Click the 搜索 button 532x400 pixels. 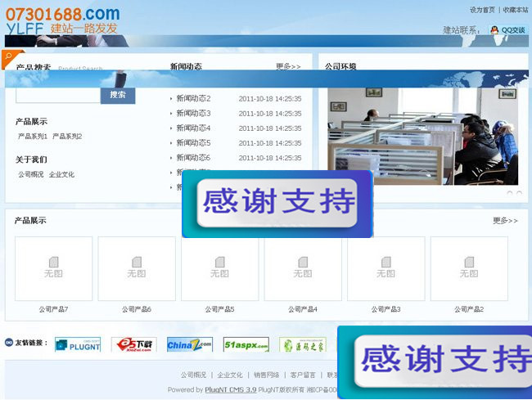[118, 95]
